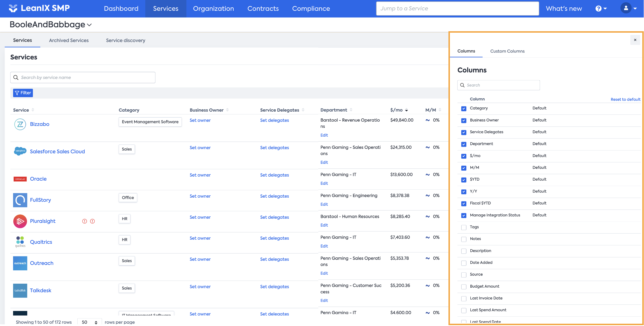
Task: Click the Bizzabo service logo icon
Action: (x=20, y=124)
